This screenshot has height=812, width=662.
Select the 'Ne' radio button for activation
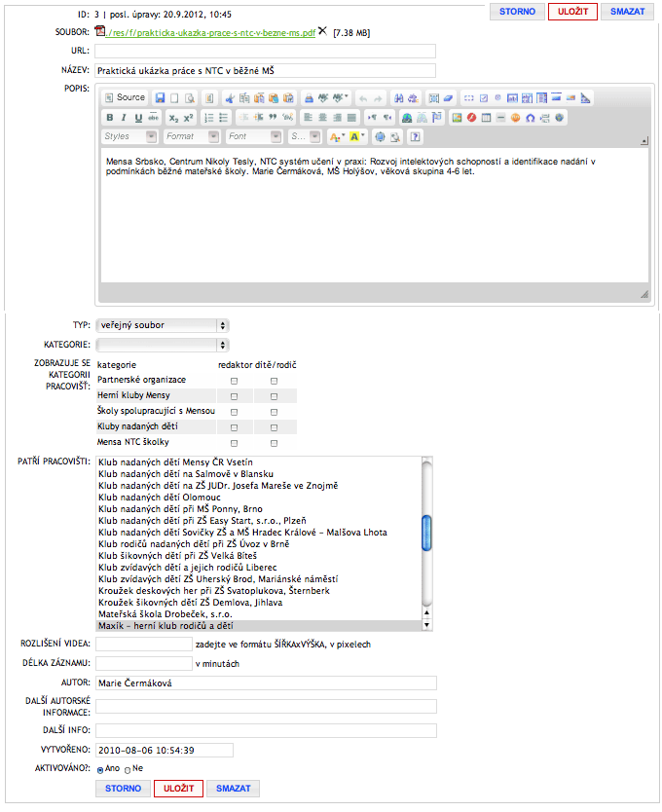point(128,770)
